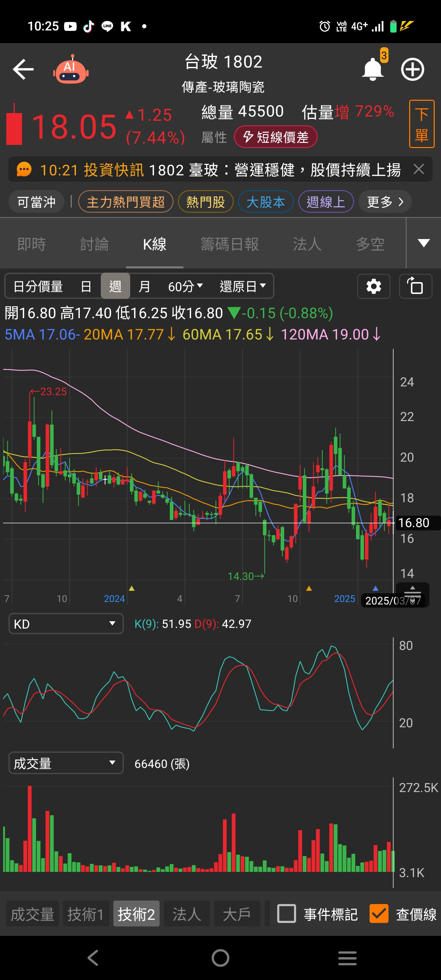Viewport: 441px width, 980px height.
Task: Add stock to watchlist with plus icon
Action: [412, 69]
